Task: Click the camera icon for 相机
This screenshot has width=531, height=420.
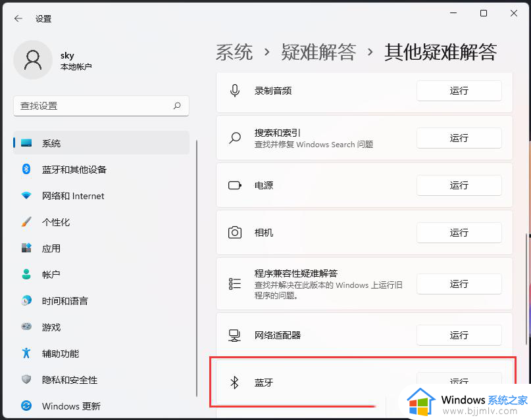Action: tap(235, 233)
